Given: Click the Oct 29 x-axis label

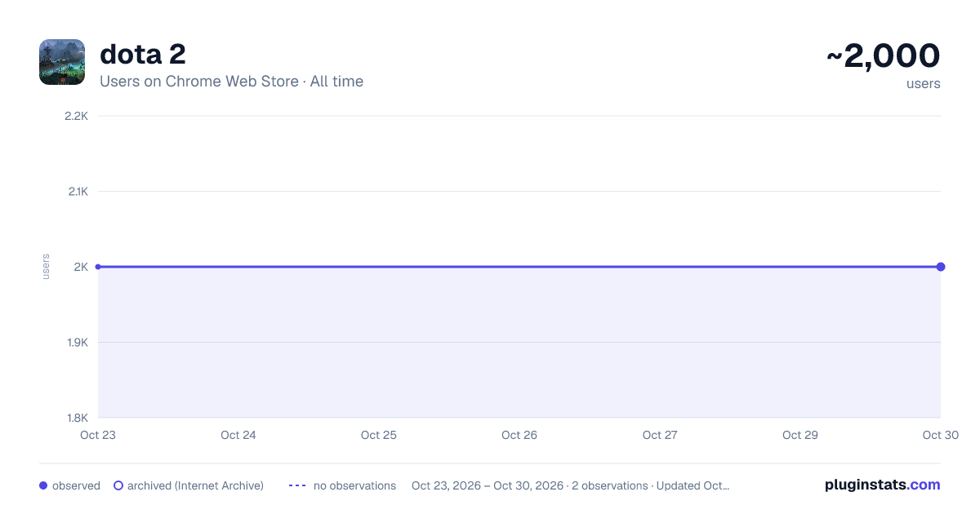Looking at the screenshot, I should click(x=800, y=435).
